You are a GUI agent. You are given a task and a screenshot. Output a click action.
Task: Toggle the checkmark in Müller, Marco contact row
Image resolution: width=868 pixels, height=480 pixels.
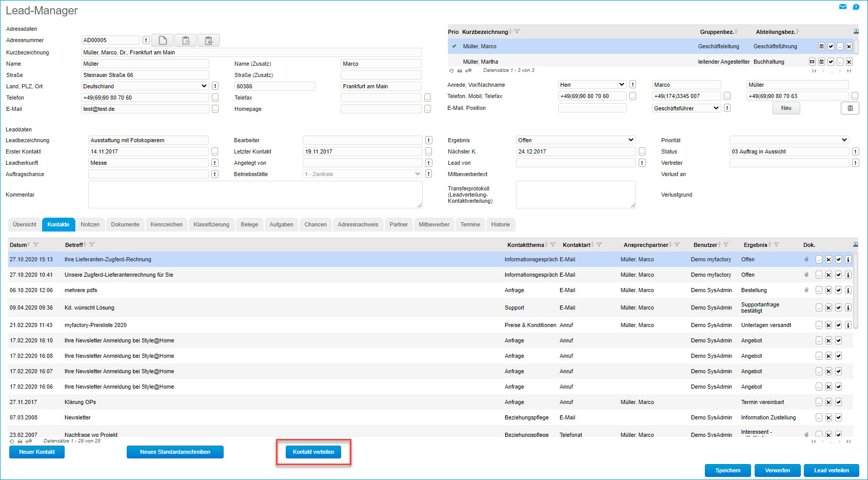pos(831,46)
